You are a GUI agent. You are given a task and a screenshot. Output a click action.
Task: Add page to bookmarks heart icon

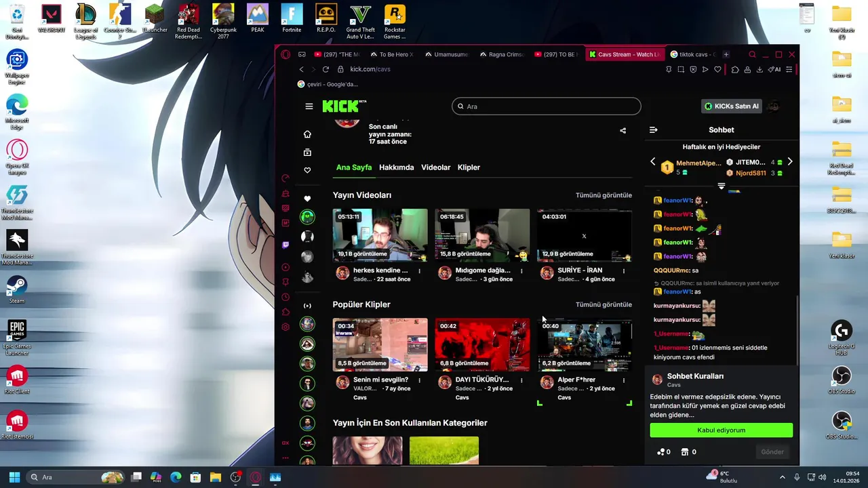[x=717, y=69]
